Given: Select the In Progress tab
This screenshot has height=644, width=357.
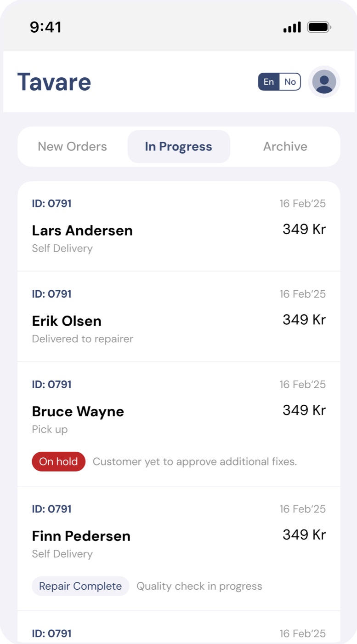Looking at the screenshot, I should click(x=179, y=147).
